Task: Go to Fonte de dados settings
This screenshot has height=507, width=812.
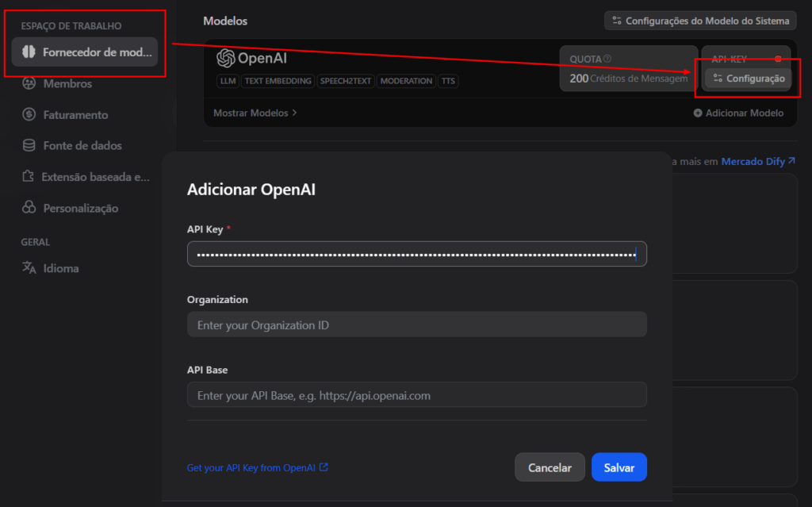Action: pyautogui.click(x=72, y=146)
